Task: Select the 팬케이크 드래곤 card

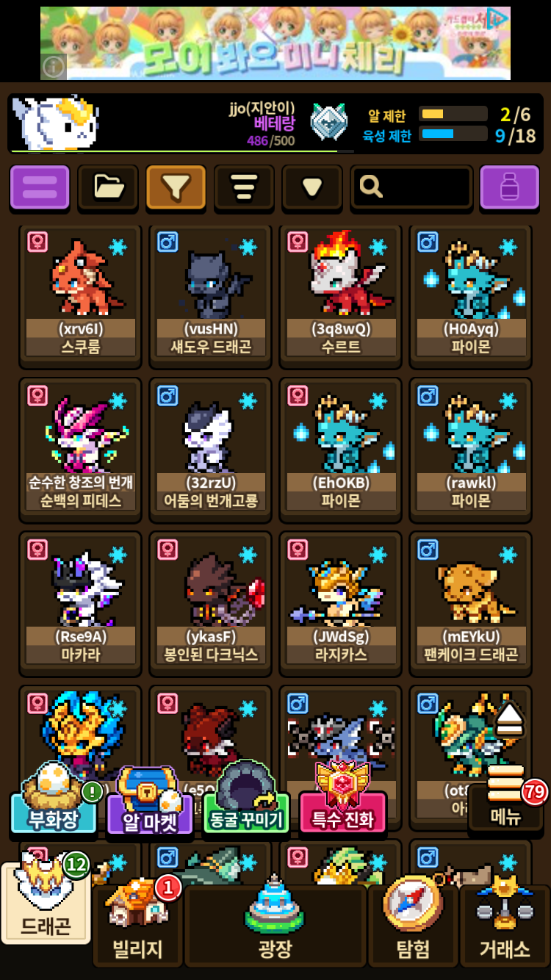Action: click(x=471, y=604)
